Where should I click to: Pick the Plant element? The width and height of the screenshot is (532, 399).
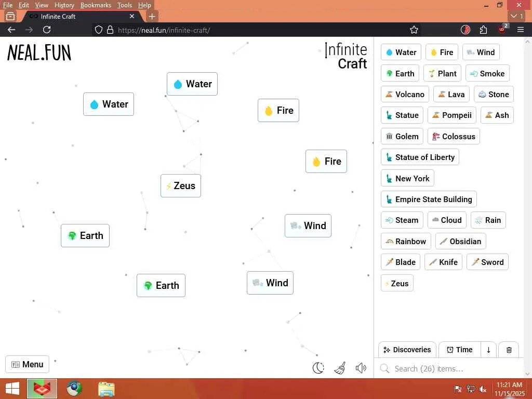443,73
